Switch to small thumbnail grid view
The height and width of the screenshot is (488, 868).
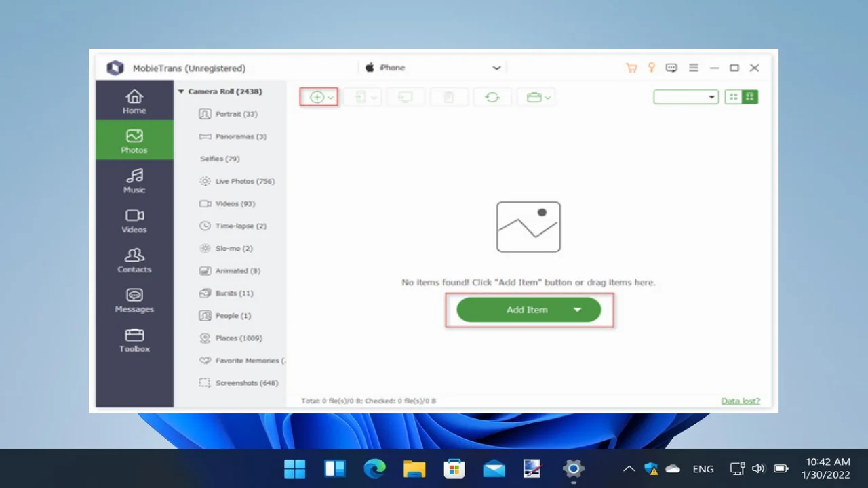pos(733,97)
